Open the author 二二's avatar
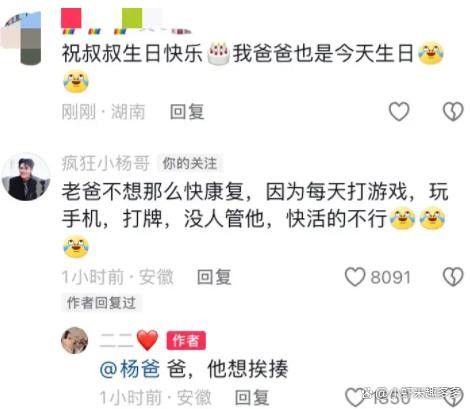This screenshot has height=409, width=470. 75,340
